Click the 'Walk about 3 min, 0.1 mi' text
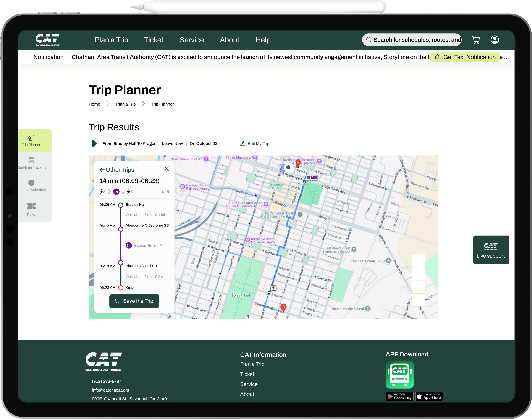 [x=145, y=215]
